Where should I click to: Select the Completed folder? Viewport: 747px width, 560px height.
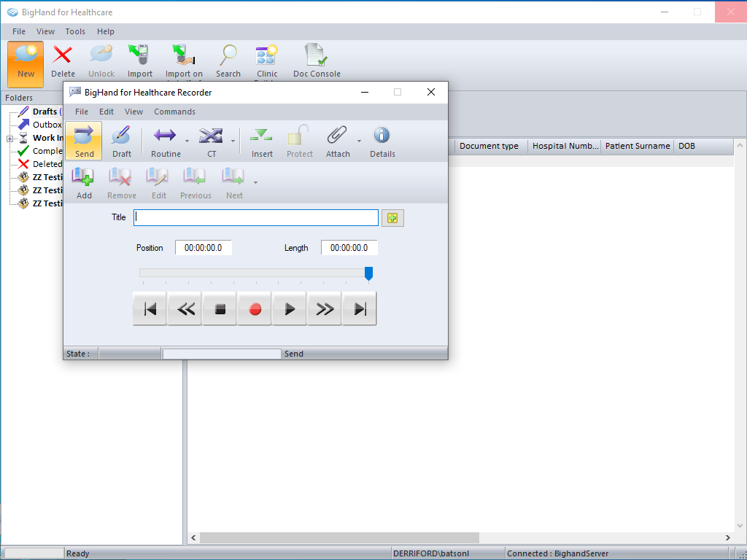(x=47, y=151)
